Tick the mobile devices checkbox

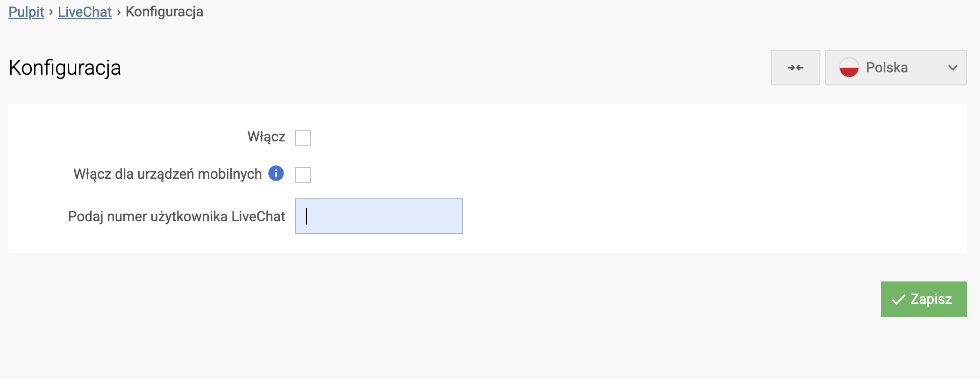tap(303, 175)
